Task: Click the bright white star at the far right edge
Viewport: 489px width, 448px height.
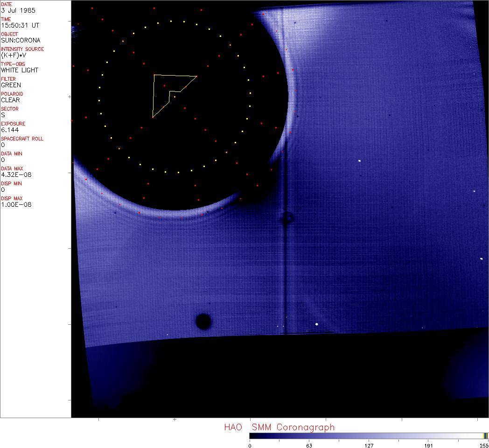Action: tap(481, 258)
